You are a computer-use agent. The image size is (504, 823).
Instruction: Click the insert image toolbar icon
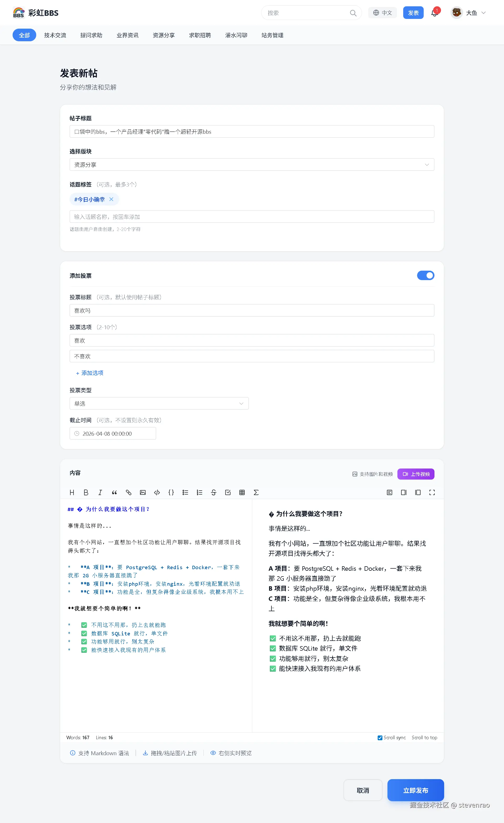tap(143, 492)
